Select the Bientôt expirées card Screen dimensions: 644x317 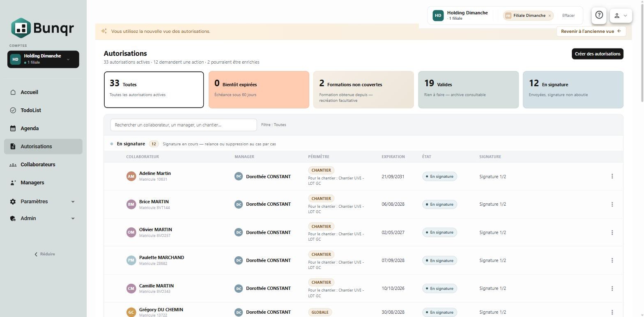(x=259, y=90)
